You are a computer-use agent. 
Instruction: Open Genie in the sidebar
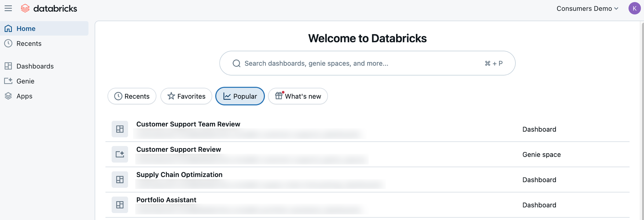coord(25,81)
